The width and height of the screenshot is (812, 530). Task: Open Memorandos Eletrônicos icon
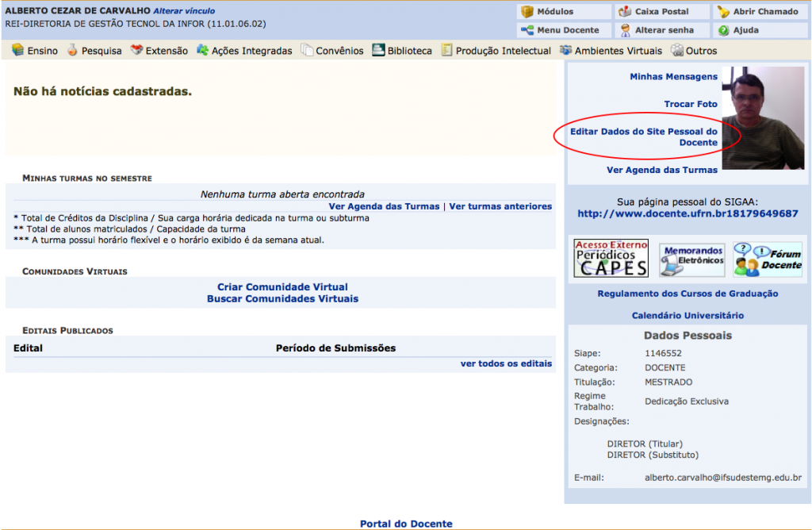(x=692, y=259)
